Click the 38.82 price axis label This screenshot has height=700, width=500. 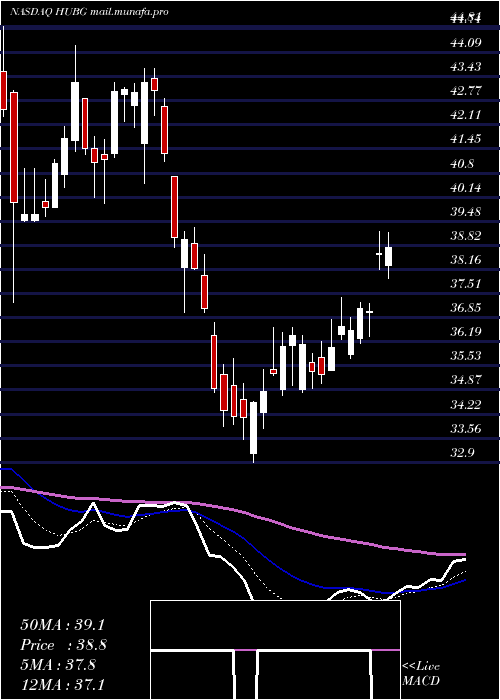coord(467,236)
